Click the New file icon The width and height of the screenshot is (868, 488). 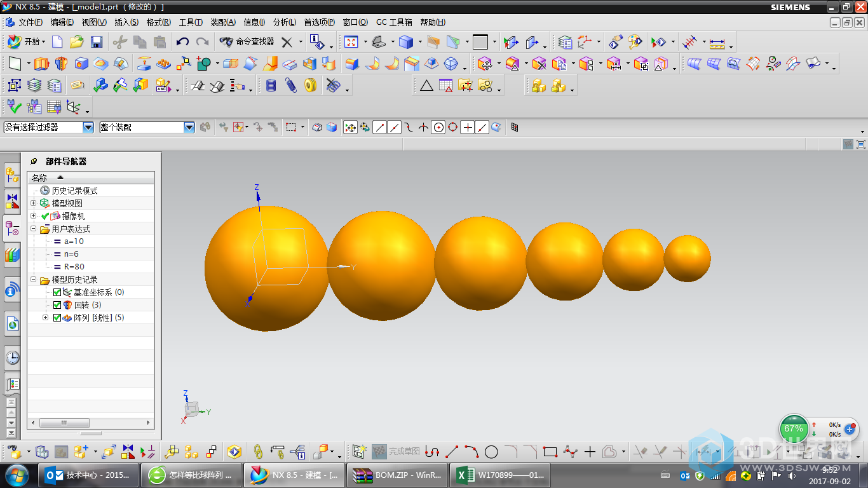[58, 42]
